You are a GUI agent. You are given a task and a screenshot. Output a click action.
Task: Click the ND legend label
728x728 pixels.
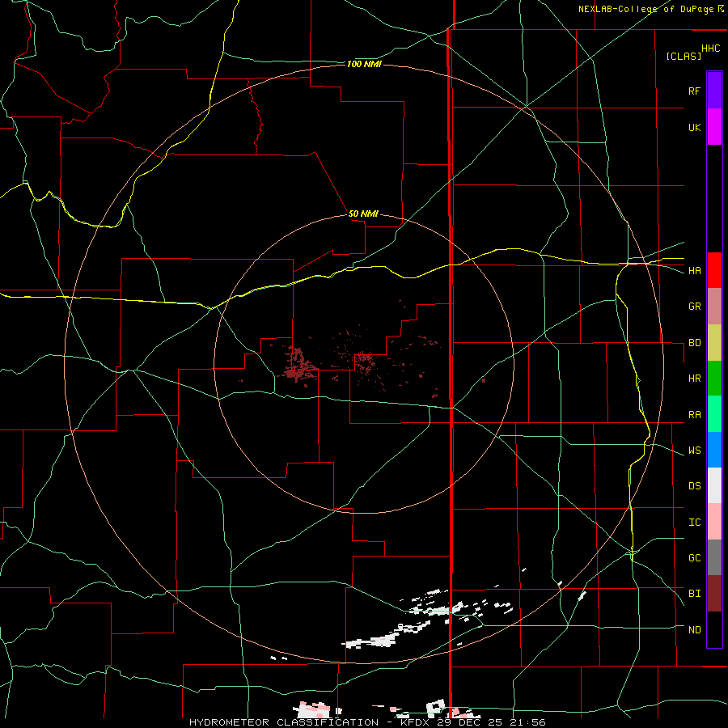coord(694,630)
